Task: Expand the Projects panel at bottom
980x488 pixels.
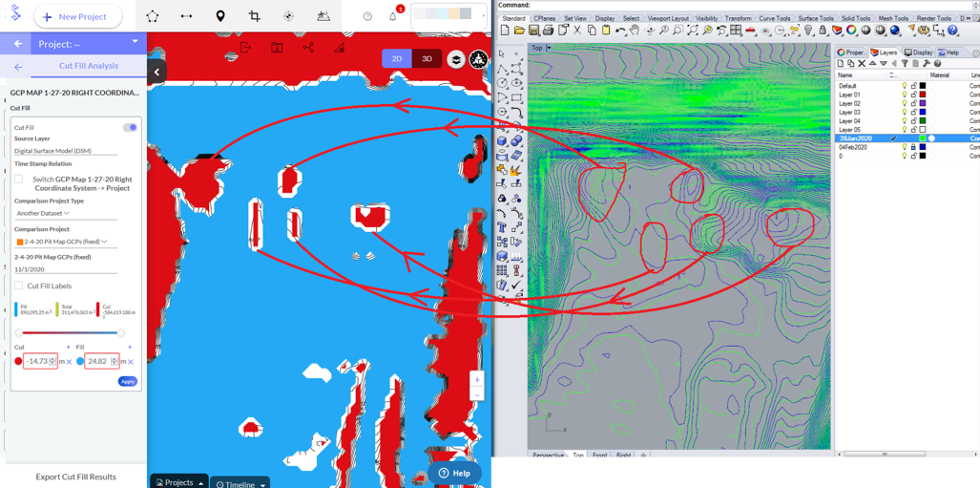Action: (x=179, y=482)
